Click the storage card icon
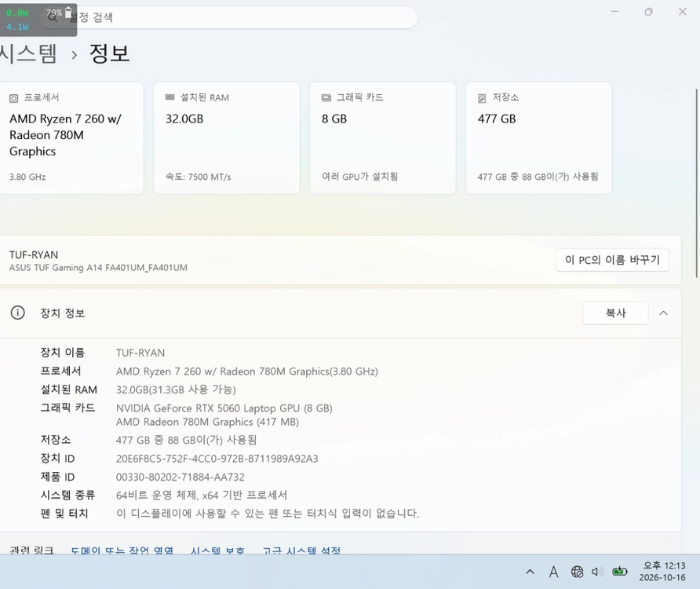This screenshot has width=700, height=589. [482, 98]
